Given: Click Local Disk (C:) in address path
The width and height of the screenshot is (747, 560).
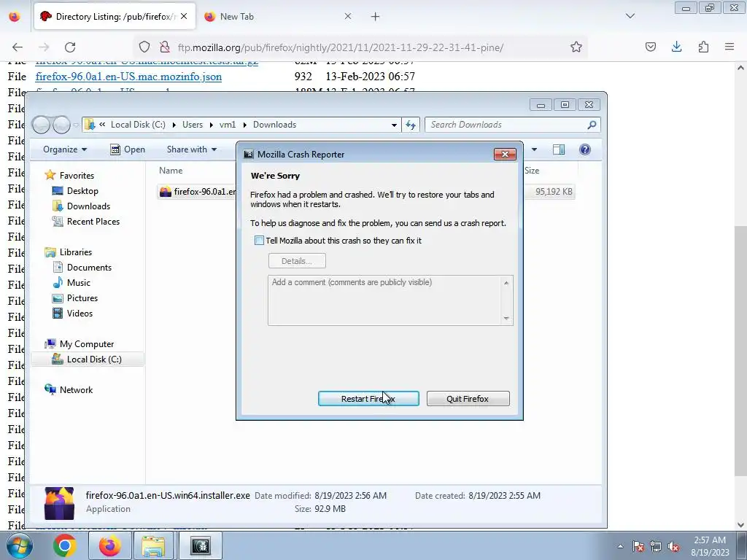Looking at the screenshot, I should coord(138,125).
